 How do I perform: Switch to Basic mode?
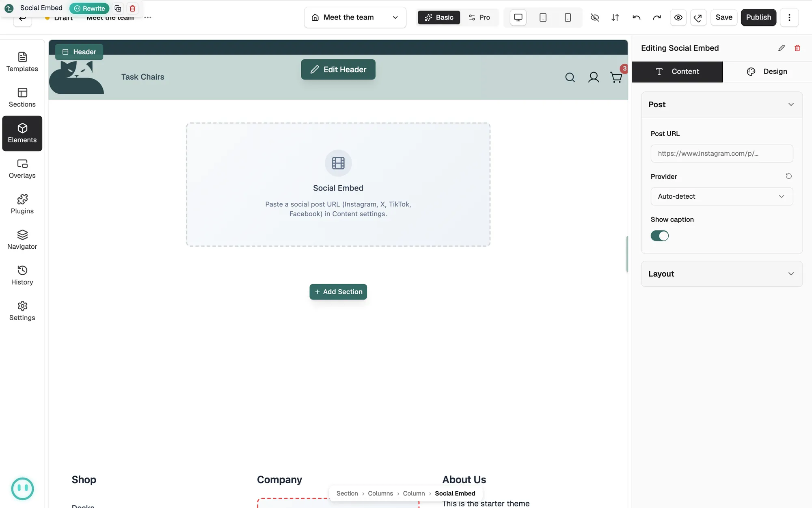(438, 17)
